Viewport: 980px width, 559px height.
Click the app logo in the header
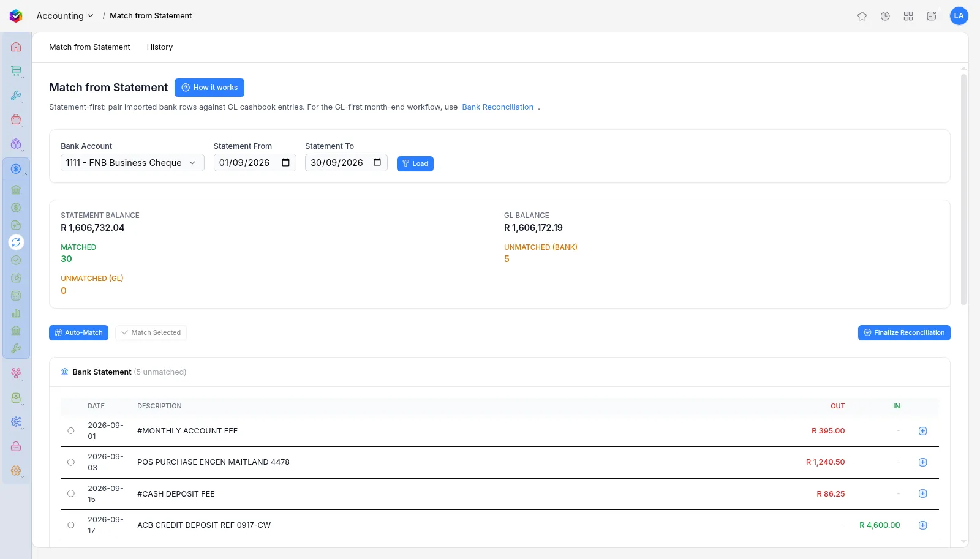(16, 16)
